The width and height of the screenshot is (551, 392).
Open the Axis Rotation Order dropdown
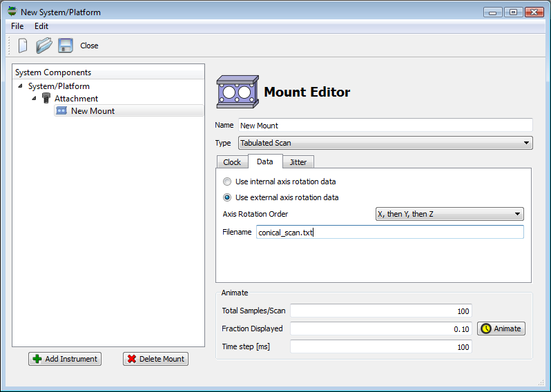pyautogui.click(x=449, y=214)
